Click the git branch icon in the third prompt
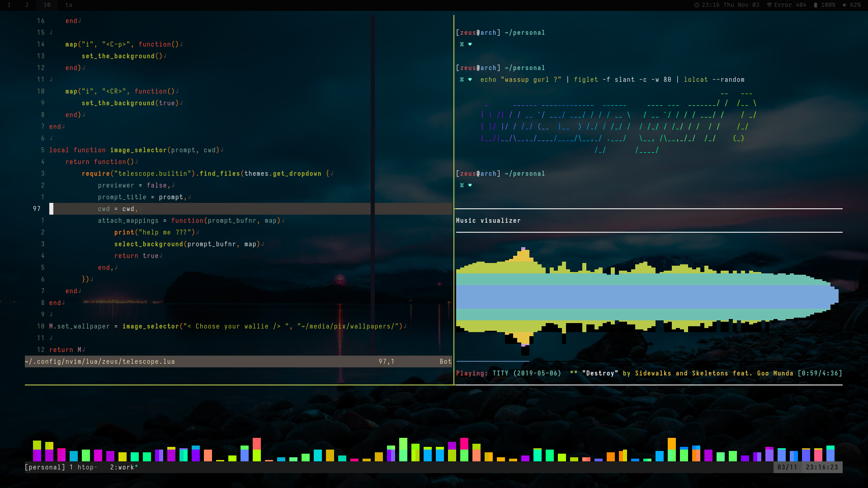This screenshot has height=488, width=868. 462,185
